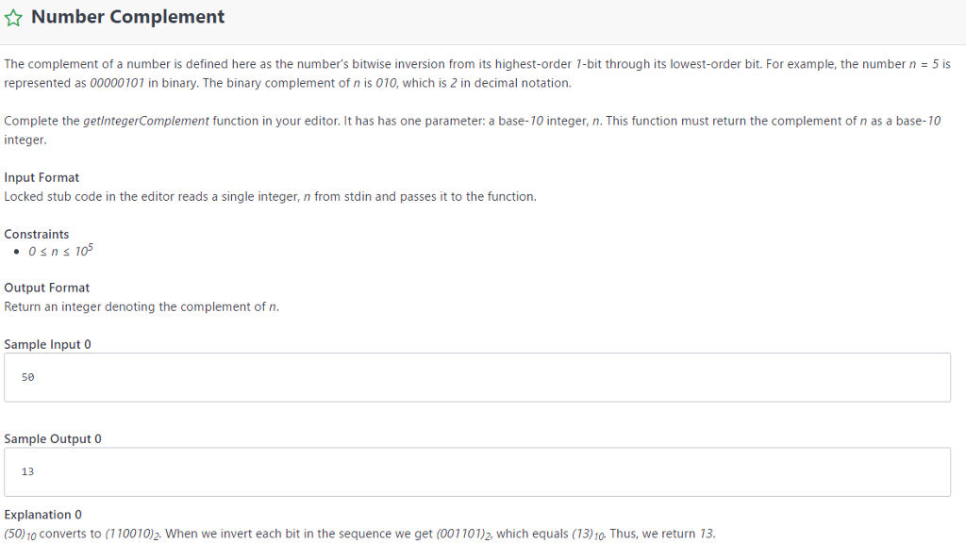This screenshot has width=966, height=560.
Task: Click the Explanation 0 heading
Action: point(43,515)
